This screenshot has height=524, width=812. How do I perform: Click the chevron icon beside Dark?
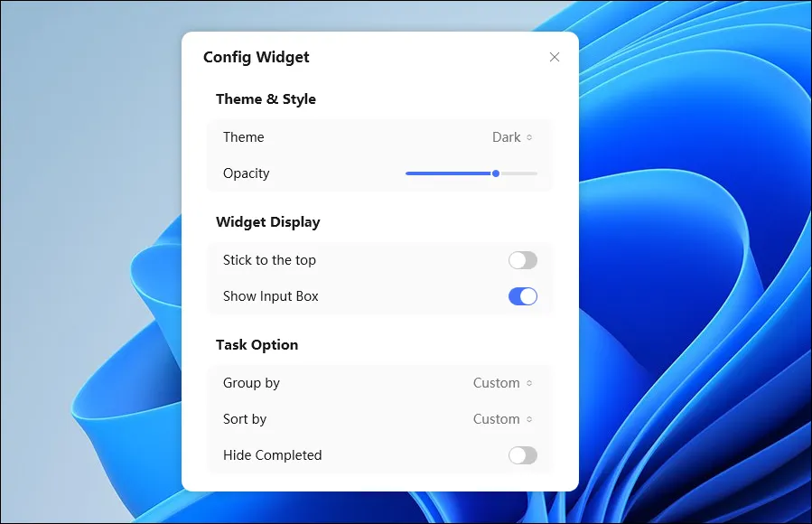[529, 137]
